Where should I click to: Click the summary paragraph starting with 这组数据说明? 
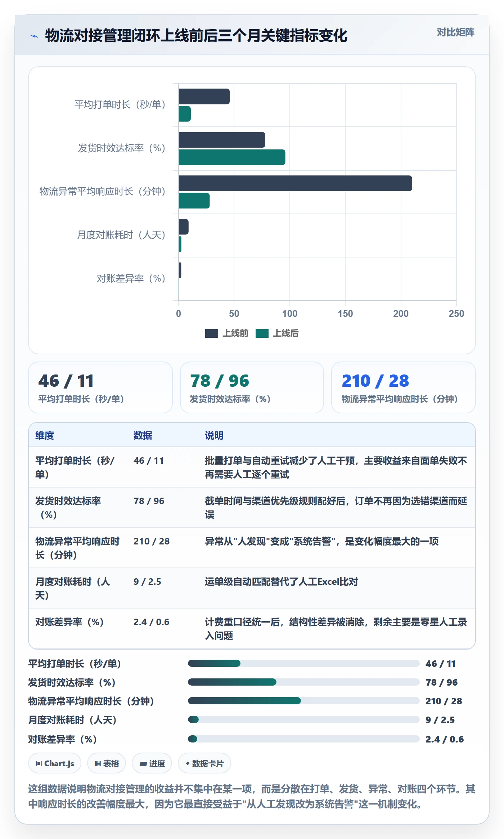252,797
